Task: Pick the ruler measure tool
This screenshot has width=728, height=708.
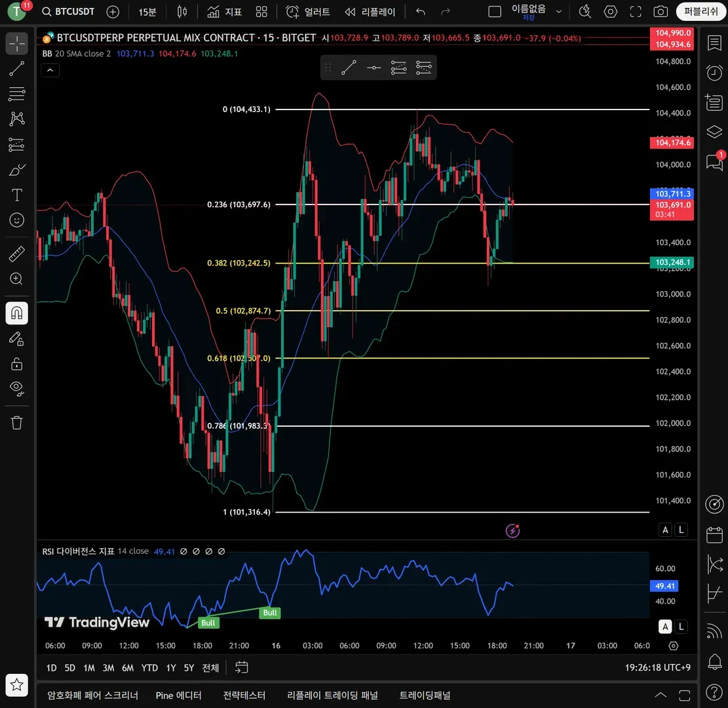Action: 16,254
